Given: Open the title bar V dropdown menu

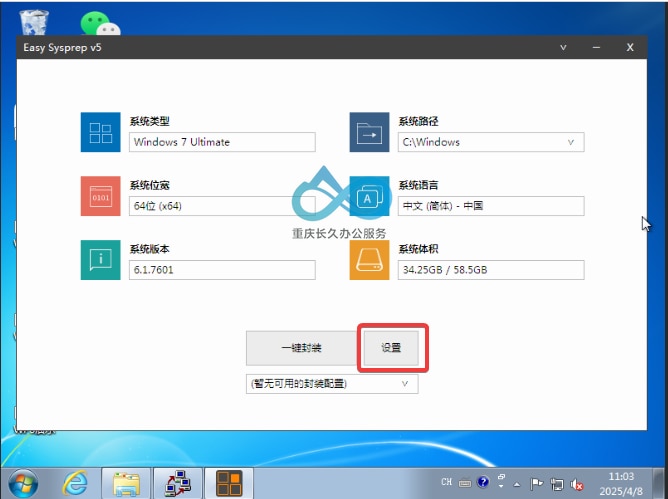Looking at the screenshot, I should point(563,47).
